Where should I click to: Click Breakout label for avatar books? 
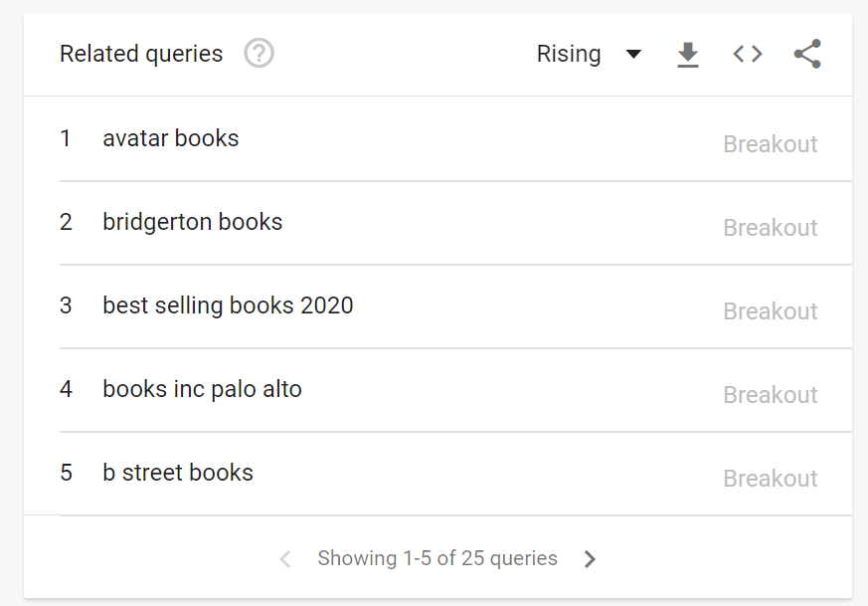point(771,144)
